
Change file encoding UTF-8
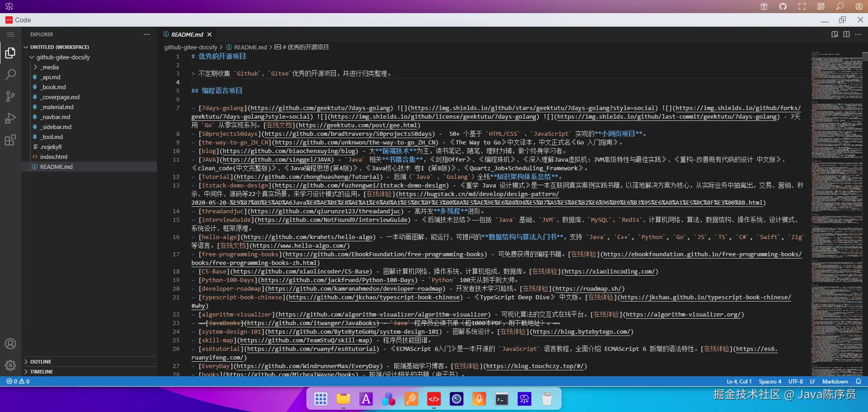pos(795,382)
